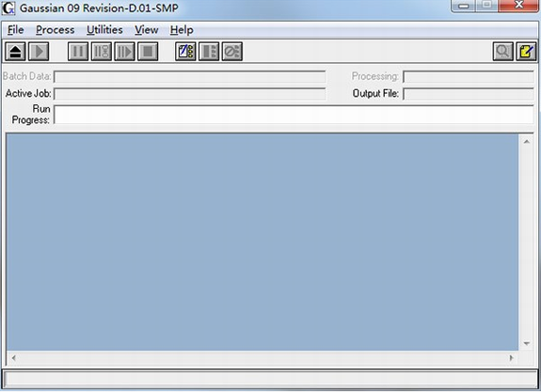The height and width of the screenshot is (392, 541).
Task: Click the Run Progress text field
Action: [294, 115]
